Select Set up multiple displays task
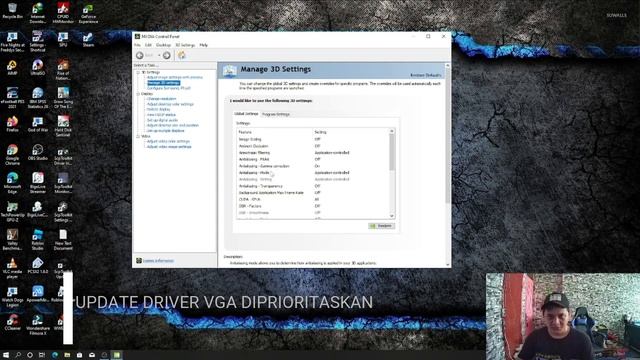This screenshot has height=360, width=640. click(165, 131)
